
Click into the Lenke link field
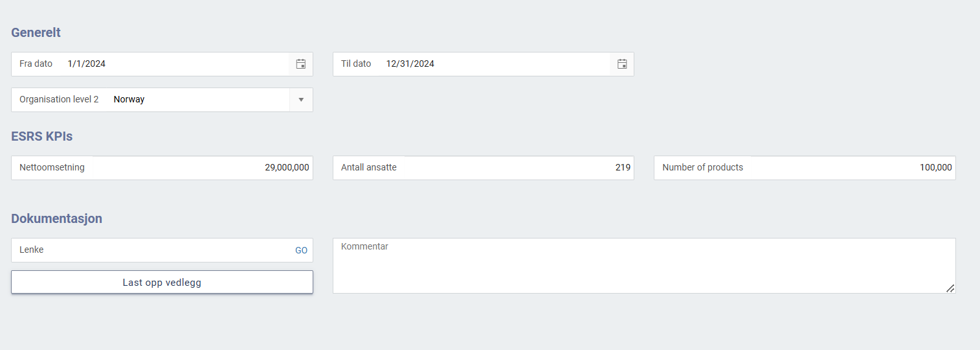(152, 250)
